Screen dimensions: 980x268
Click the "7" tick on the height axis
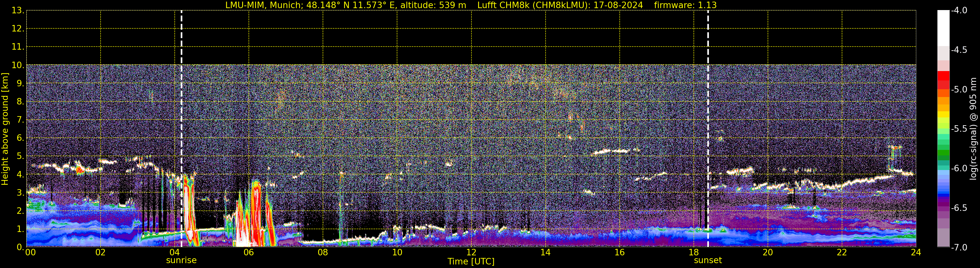[x=20, y=120]
